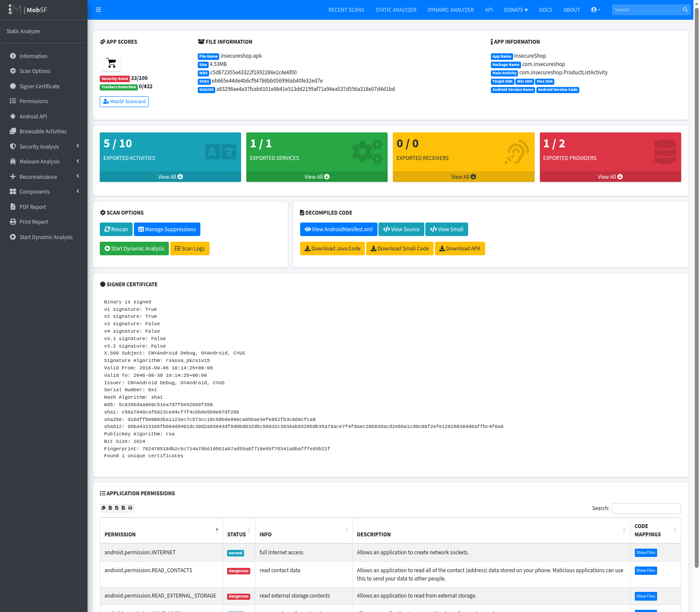Viewport: 700px width, 612px height.
Task: Generate the PDF Report from the sidebar
Action: [x=44, y=207]
